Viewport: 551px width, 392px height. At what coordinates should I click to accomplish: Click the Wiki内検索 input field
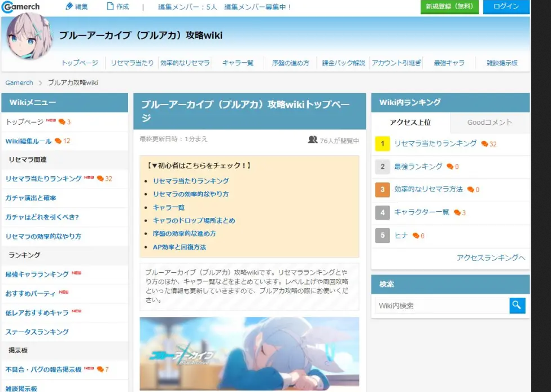pos(442,306)
